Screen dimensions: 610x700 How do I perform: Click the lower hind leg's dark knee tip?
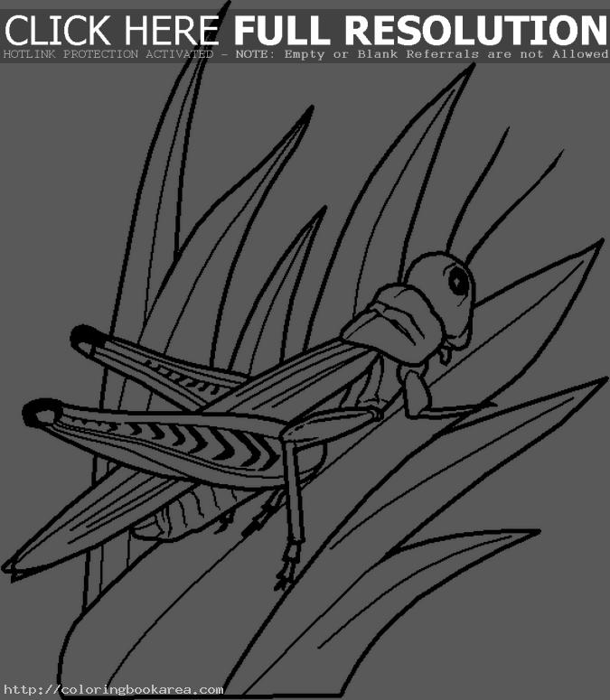point(41,415)
